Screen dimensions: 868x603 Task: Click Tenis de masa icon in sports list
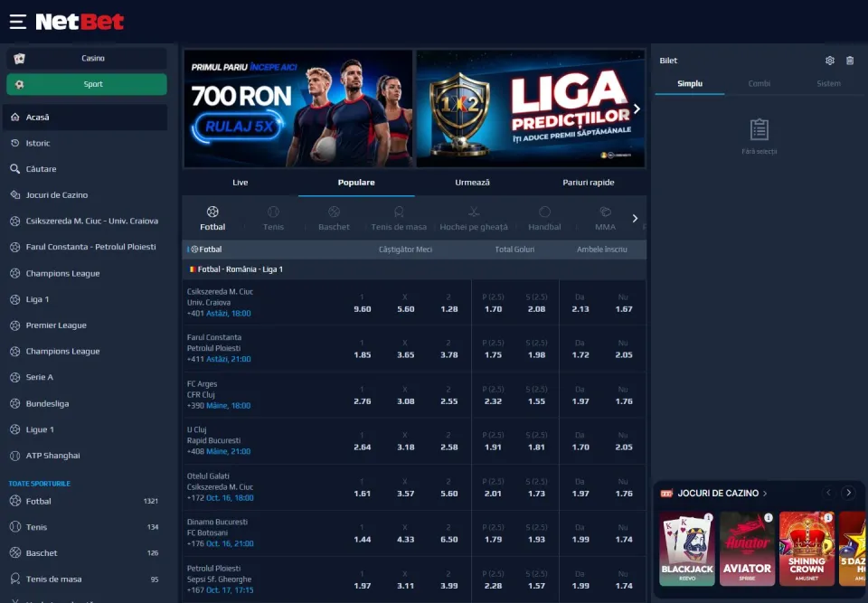coord(15,579)
